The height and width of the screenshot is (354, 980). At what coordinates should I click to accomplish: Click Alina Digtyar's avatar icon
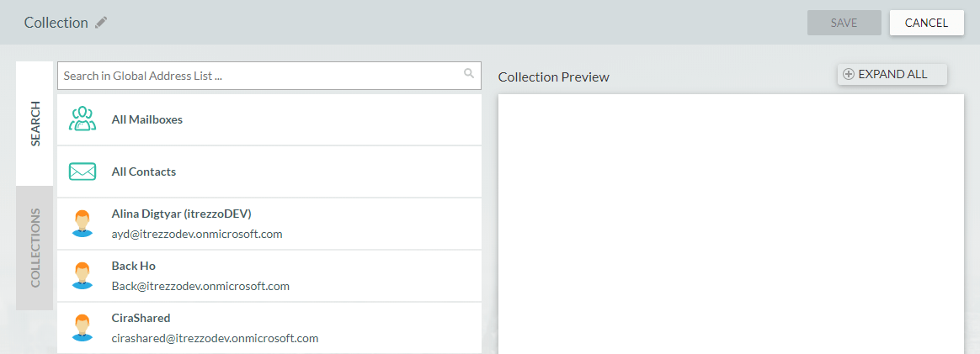(82, 224)
